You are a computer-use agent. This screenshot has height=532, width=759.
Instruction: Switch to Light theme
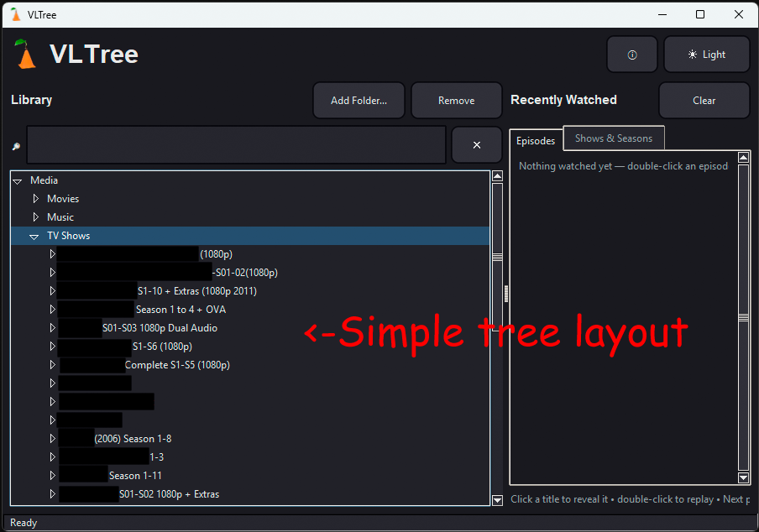click(706, 55)
